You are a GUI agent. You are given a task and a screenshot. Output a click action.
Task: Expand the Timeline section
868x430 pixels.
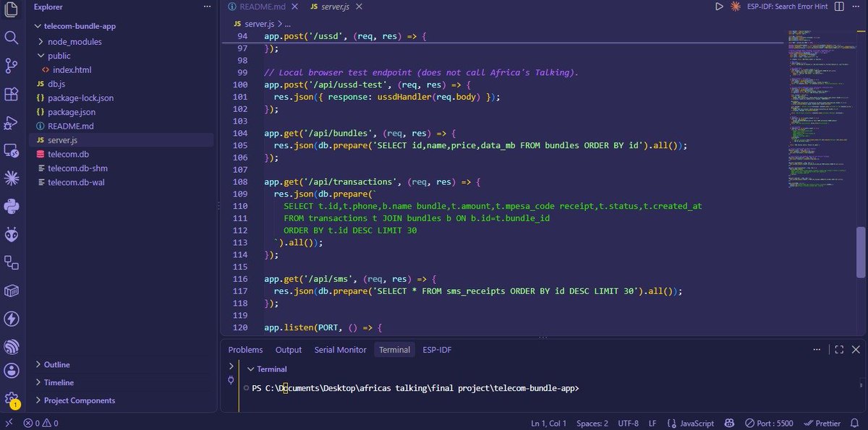click(59, 382)
